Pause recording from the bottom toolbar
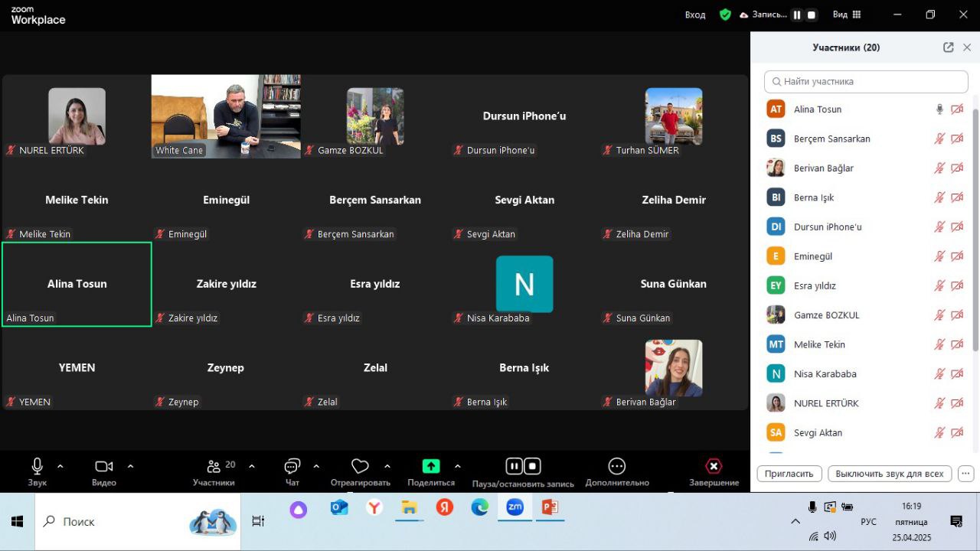Viewport: 980px width, 551px height. tap(514, 466)
